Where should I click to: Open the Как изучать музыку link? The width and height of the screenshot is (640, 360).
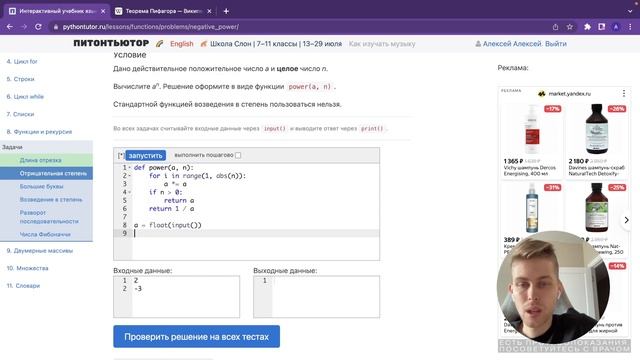[x=382, y=44]
